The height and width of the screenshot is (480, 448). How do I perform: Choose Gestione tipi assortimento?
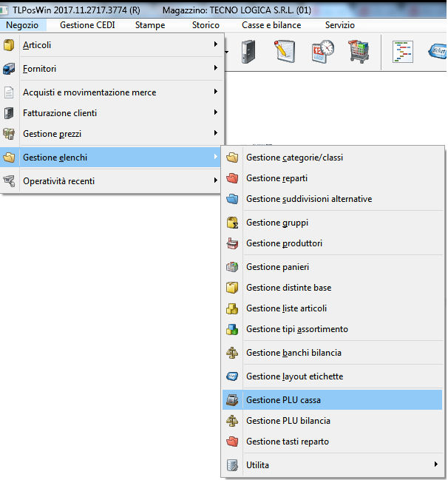(296, 329)
